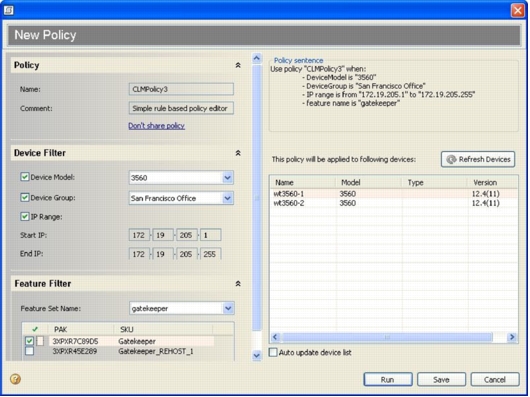The image size is (530, 397).
Task: Click End IP last octet field
Action: [211, 254]
